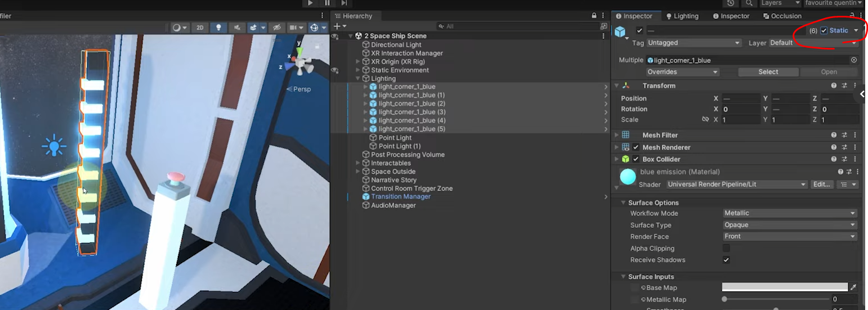Click the Hierarchy plus create button
The width and height of the screenshot is (868, 310).
pyautogui.click(x=339, y=26)
